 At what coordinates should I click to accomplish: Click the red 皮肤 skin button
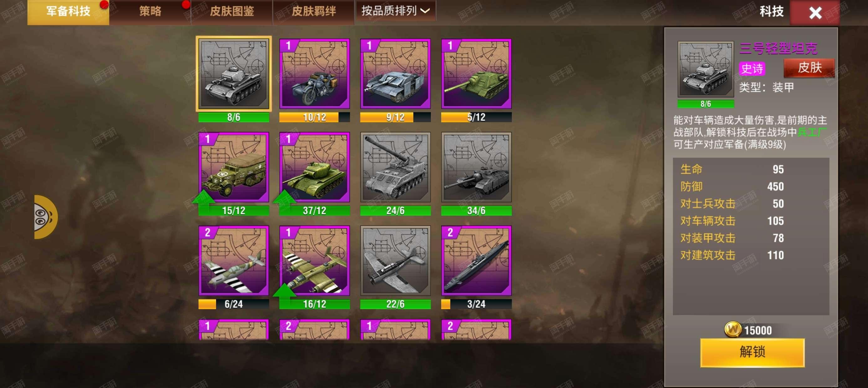click(x=809, y=68)
